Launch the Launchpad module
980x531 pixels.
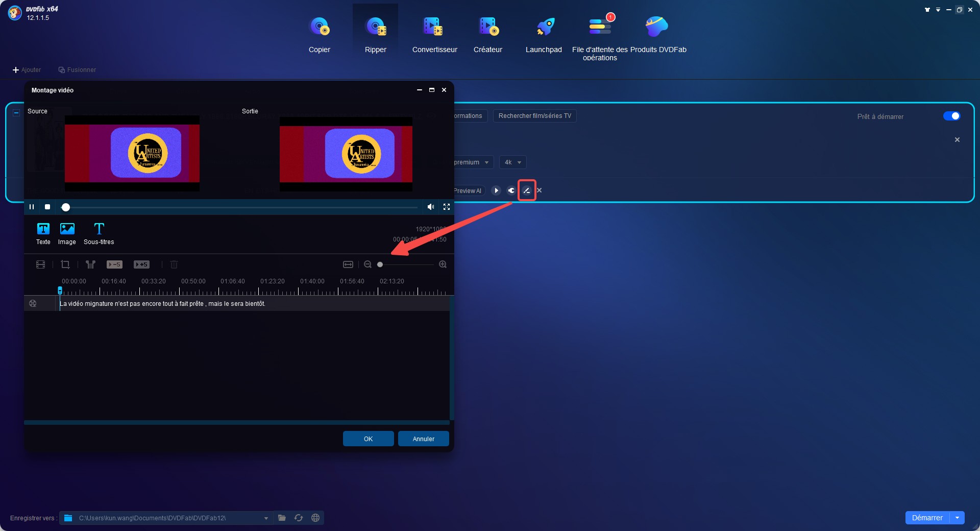(x=544, y=34)
